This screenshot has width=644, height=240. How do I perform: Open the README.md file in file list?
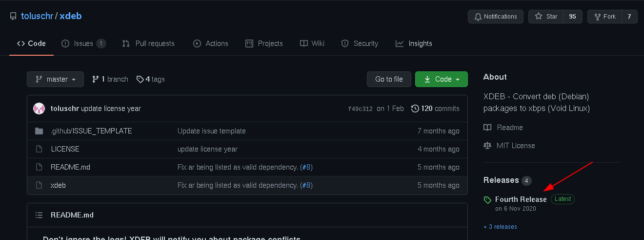70,167
